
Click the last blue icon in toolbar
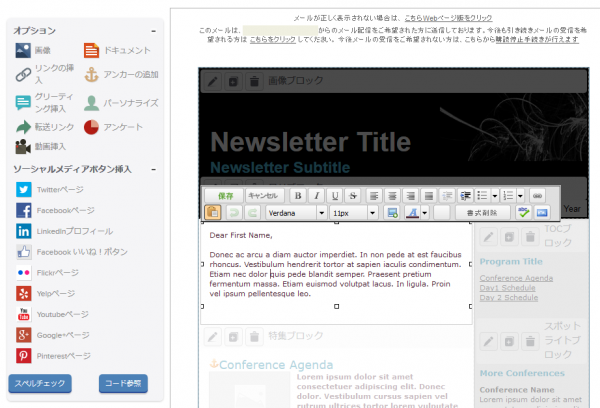pyautogui.click(x=542, y=212)
